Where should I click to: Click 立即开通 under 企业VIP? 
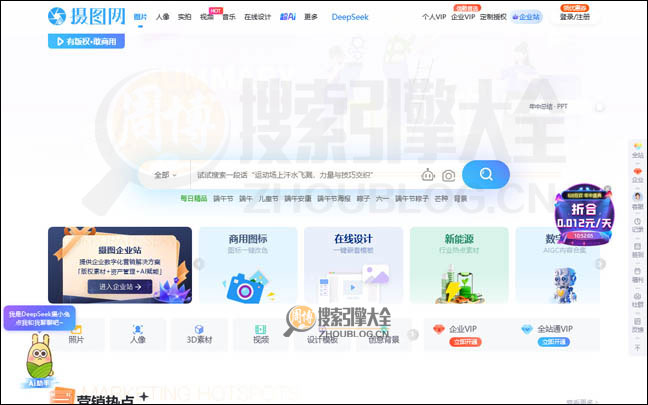coord(465,342)
